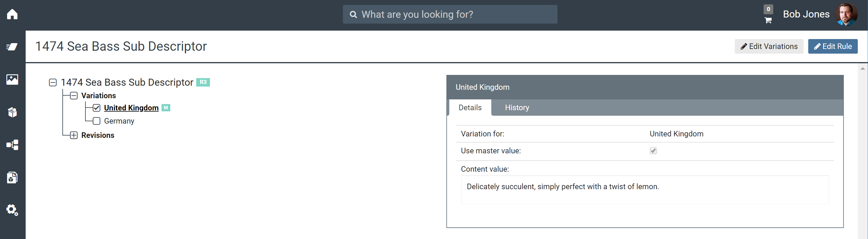Click the eraser-shaped sidebar icon

point(13,47)
